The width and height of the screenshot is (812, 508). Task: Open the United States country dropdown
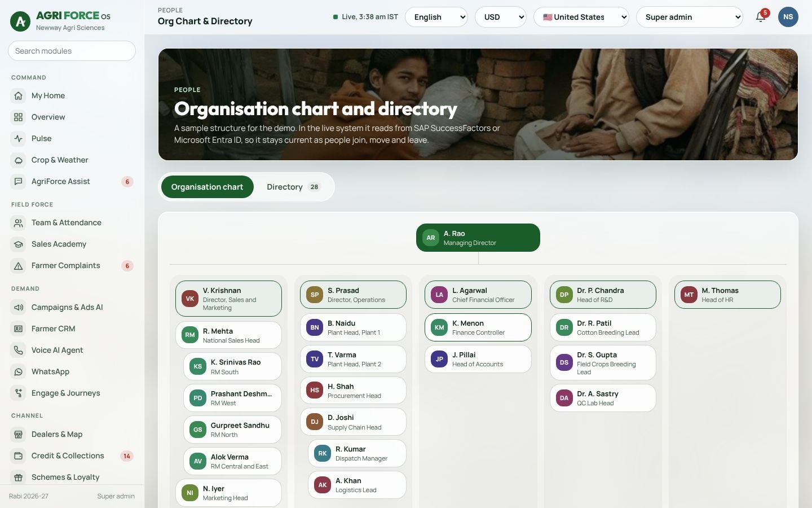pos(581,17)
